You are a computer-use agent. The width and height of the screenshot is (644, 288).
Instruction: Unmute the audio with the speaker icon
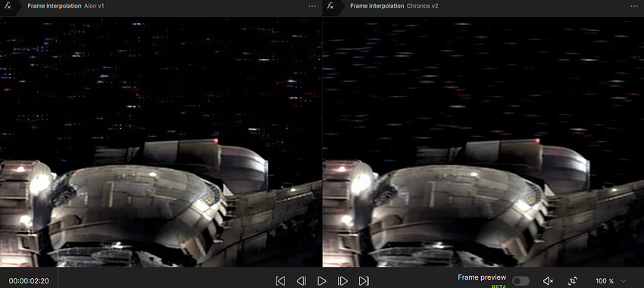coord(549,281)
